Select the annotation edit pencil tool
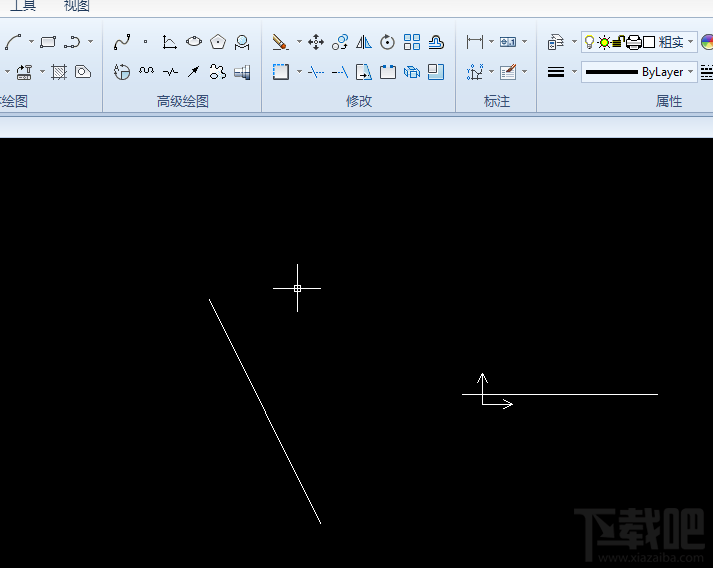The width and height of the screenshot is (713, 568). point(508,72)
